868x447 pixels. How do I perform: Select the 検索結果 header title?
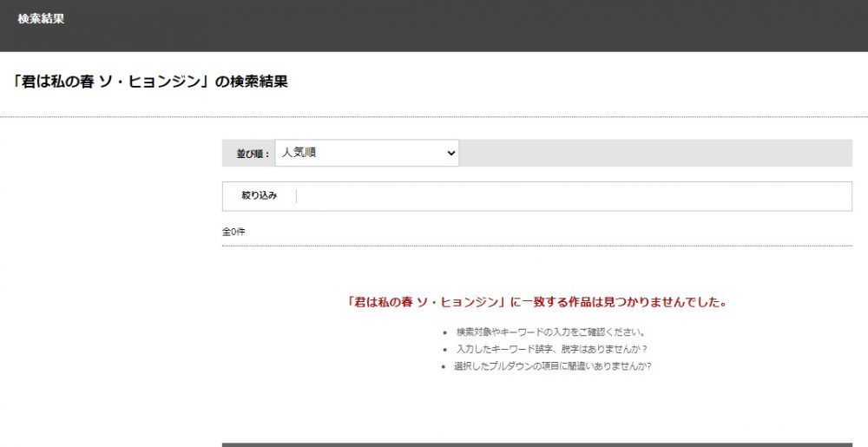point(41,18)
